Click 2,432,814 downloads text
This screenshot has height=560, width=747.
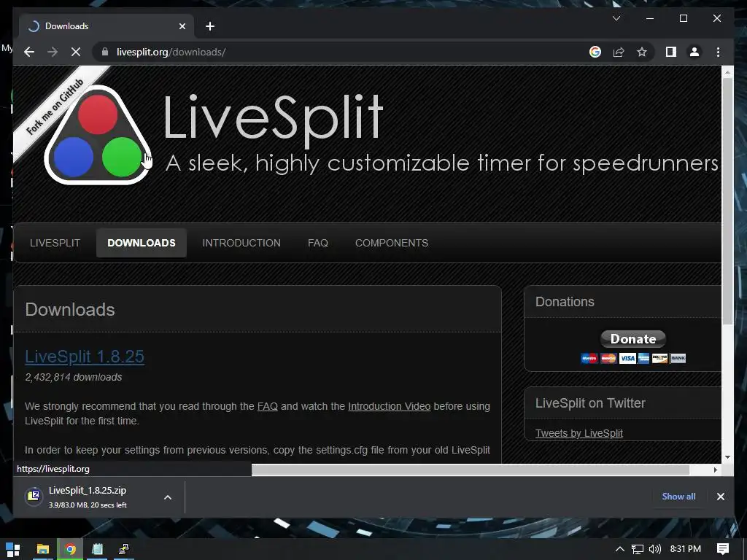[74, 377]
